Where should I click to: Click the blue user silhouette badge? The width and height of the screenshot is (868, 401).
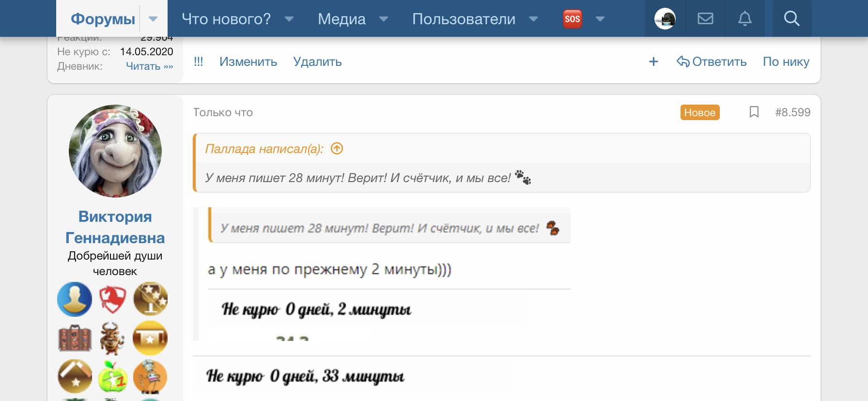coord(75,299)
